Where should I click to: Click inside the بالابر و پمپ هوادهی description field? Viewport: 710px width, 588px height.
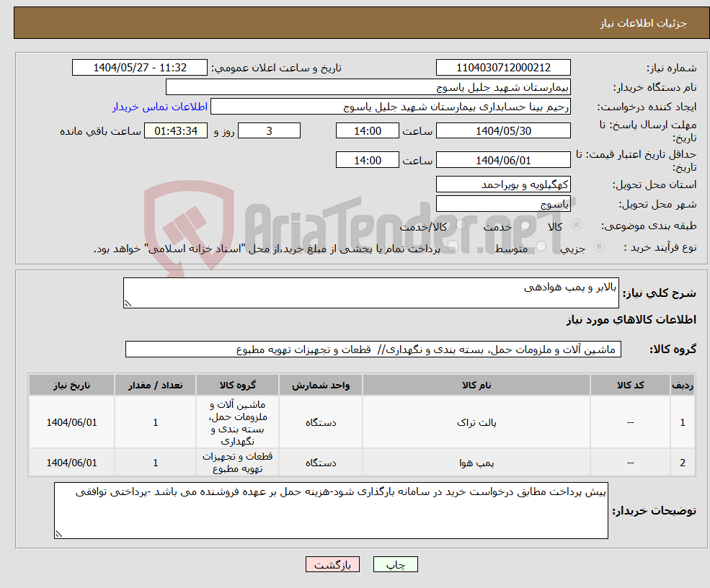371,290
